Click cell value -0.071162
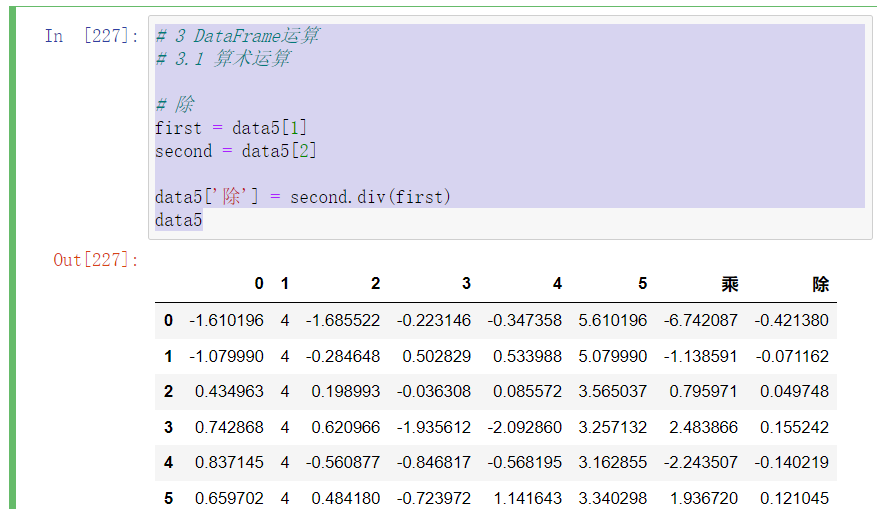The image size is (877, 509). point(791,356)
